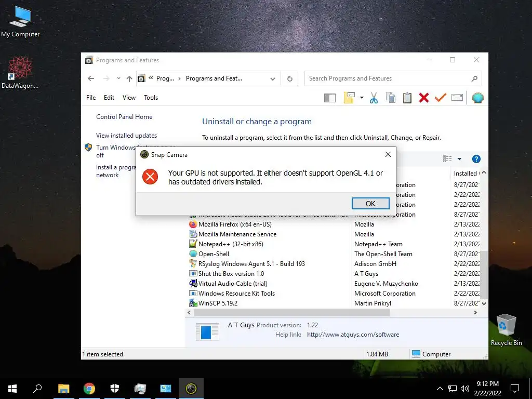Viewport: 532px width, 399px height.
Task: Show hidden system tray icons
Action: 440,389
